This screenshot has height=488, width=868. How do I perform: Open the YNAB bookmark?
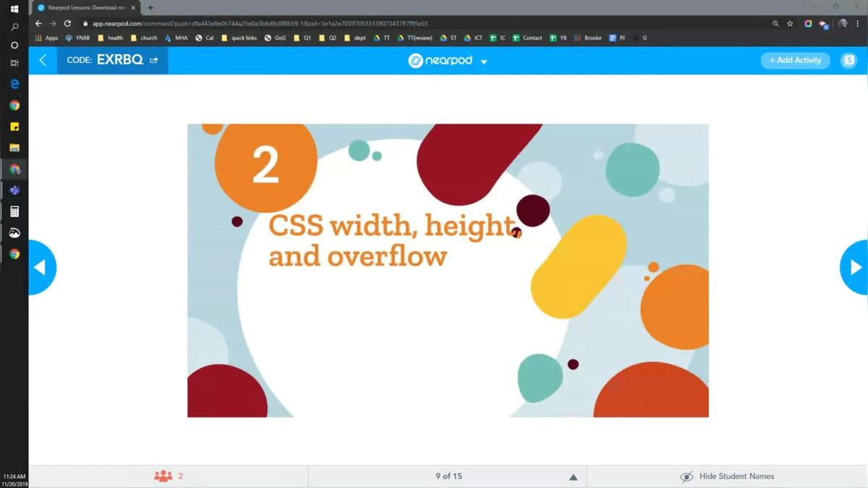[x=77, y=38]
